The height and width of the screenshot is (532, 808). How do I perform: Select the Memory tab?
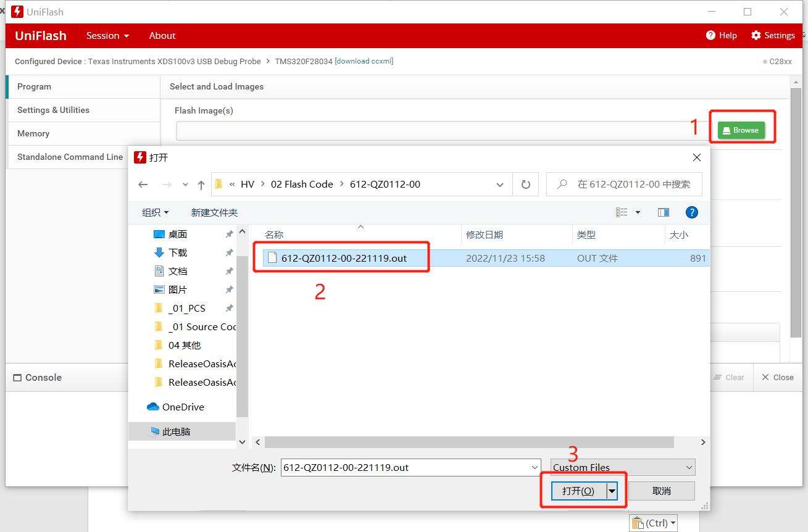coord(83,133)
